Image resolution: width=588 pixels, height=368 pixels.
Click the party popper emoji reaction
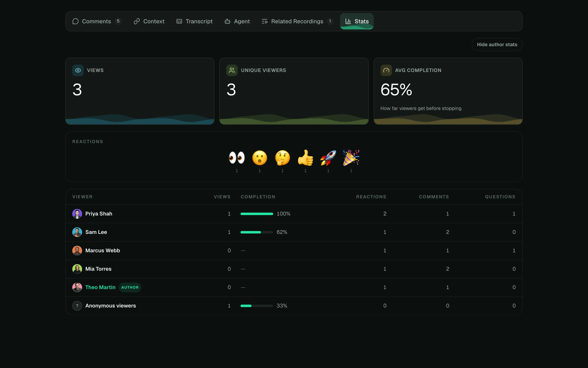pyautogui.click(x=351, y=158)
